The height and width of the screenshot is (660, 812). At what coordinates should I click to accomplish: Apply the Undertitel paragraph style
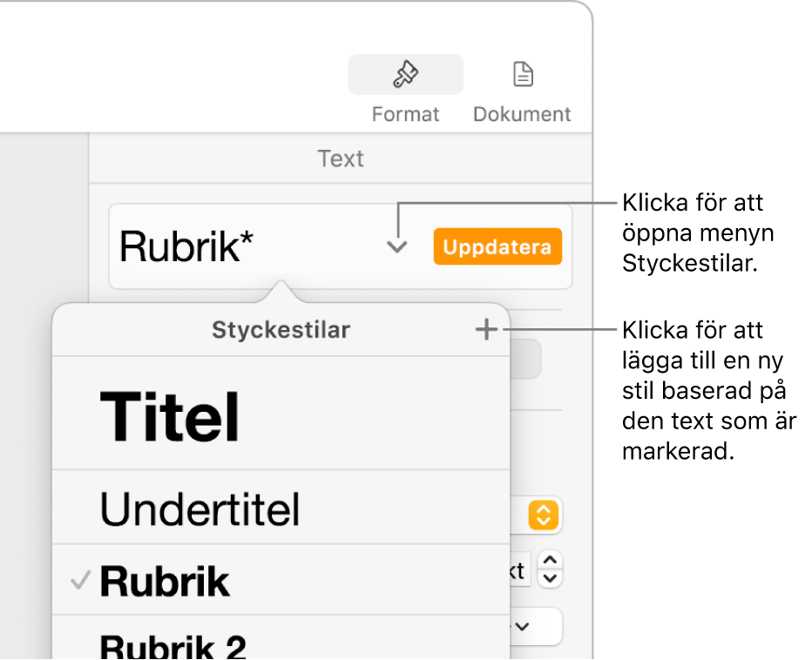click(x=200, y=508)
